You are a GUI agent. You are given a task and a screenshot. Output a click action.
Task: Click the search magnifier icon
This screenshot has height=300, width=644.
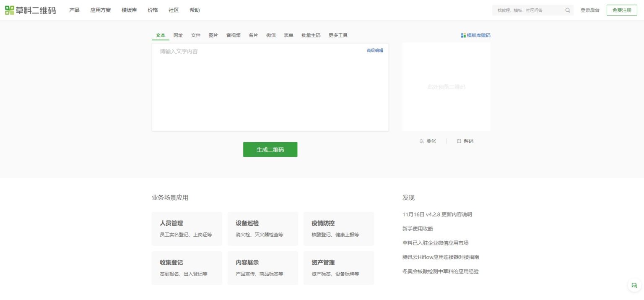(x=568, y=10)
